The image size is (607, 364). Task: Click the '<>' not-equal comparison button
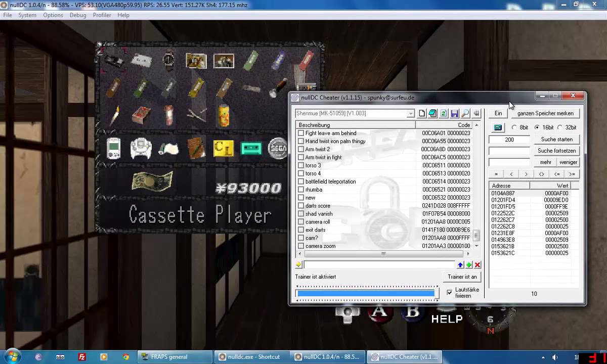542,174
